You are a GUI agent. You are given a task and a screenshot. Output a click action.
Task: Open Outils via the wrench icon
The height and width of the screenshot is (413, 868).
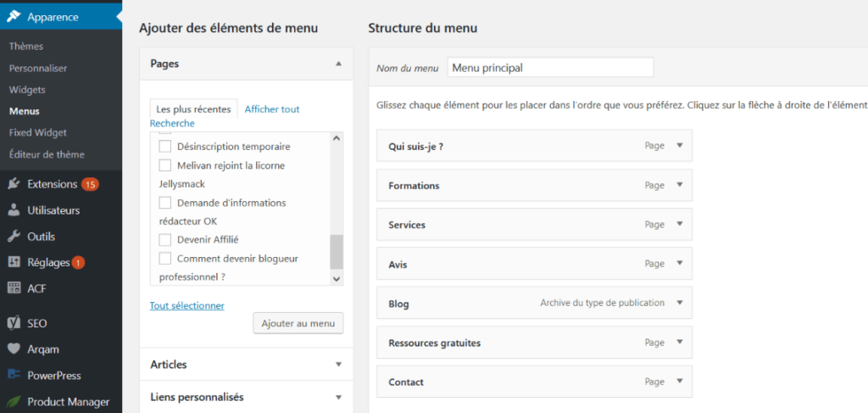[14, 237]
